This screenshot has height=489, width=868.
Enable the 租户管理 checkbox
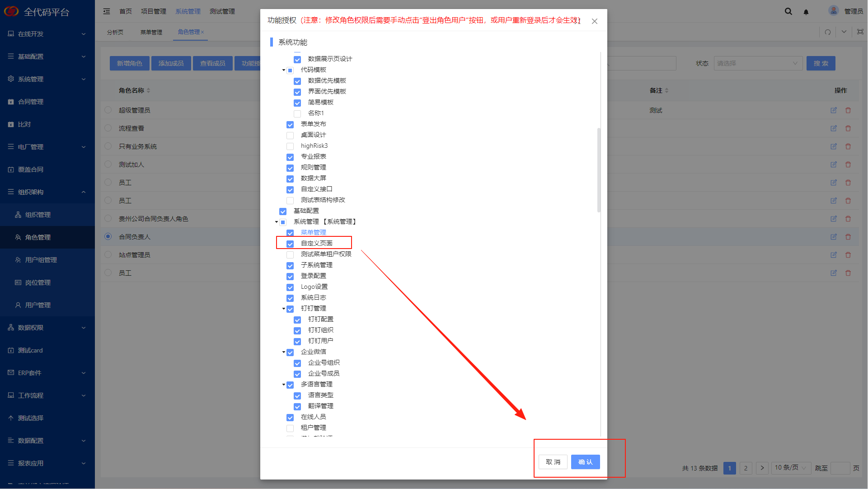[x=290, y=428]
